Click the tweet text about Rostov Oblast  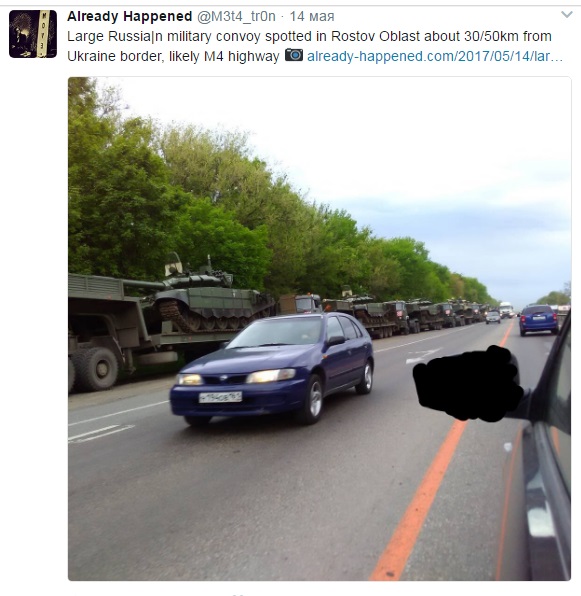(x=309, y=46)
